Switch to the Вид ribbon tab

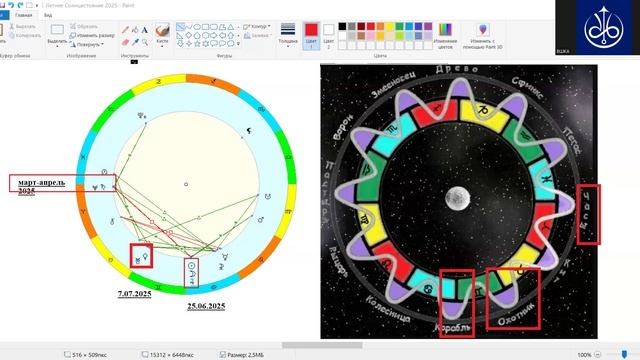[48, 15]
